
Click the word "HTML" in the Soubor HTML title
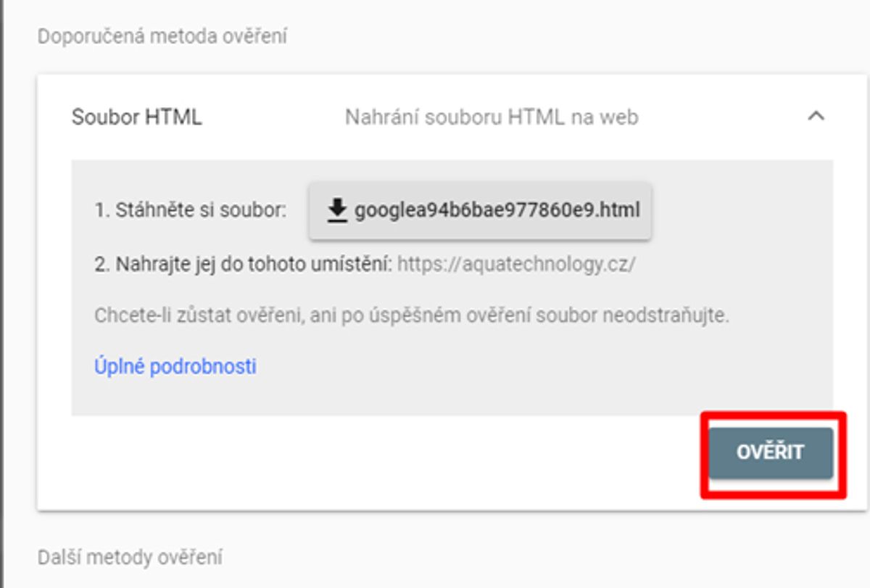174,117
